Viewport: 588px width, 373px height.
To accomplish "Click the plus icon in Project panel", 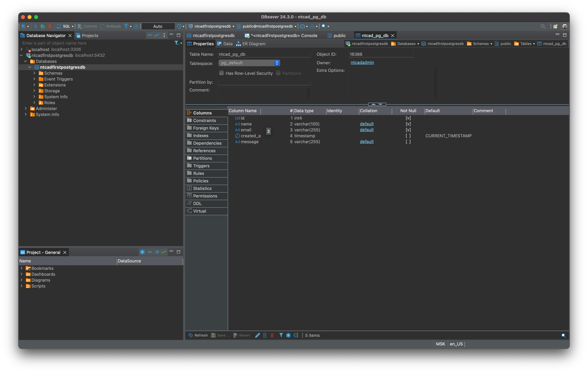I will [x=157, y=252].
